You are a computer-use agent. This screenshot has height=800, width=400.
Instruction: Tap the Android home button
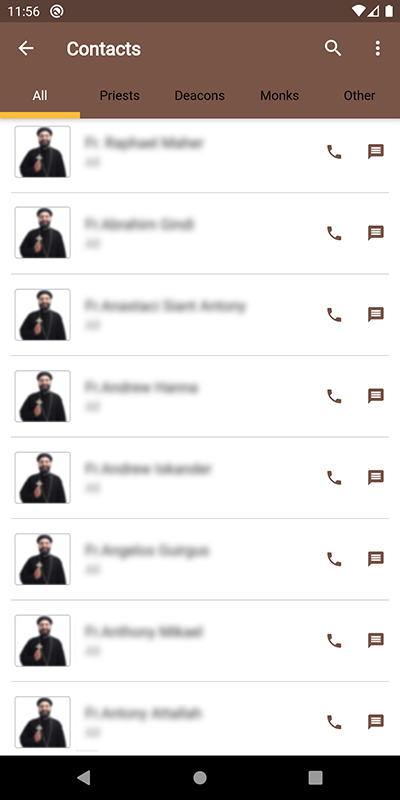[x=200, y=778]
